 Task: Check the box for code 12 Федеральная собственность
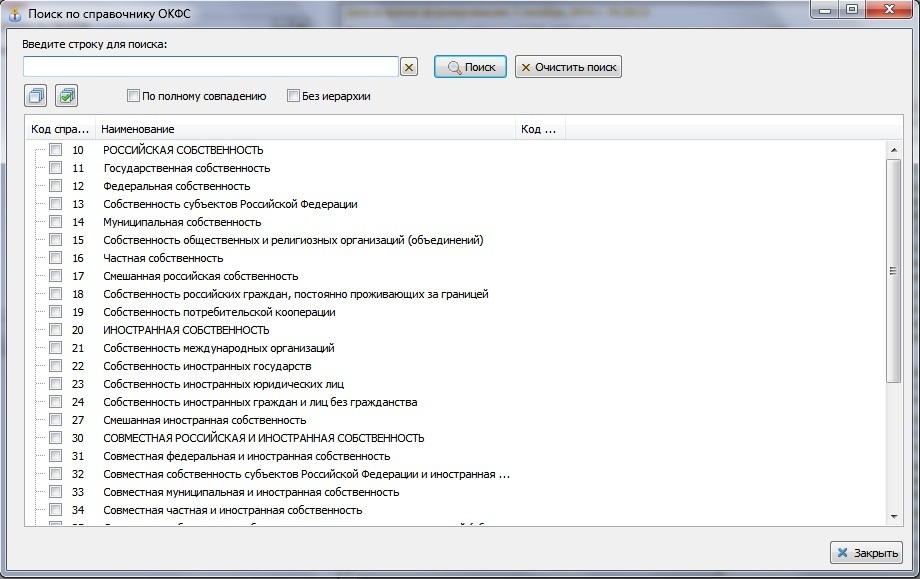(x=56, y=186)
